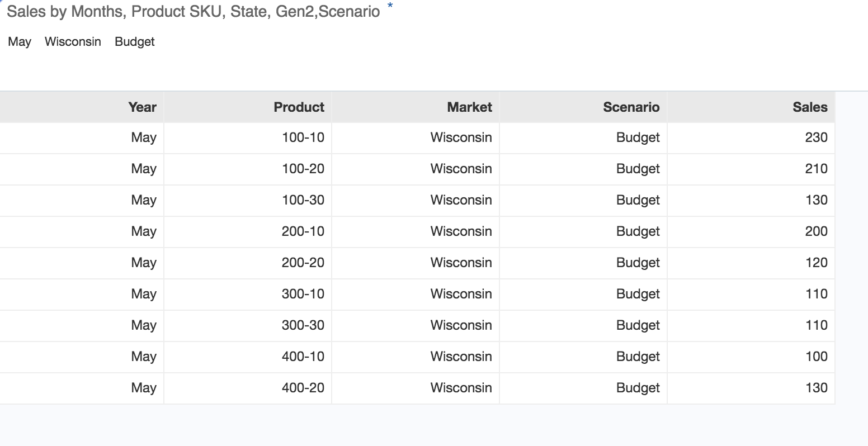Click the May filter label above table
868x446 pixels.
pos(20,42)
